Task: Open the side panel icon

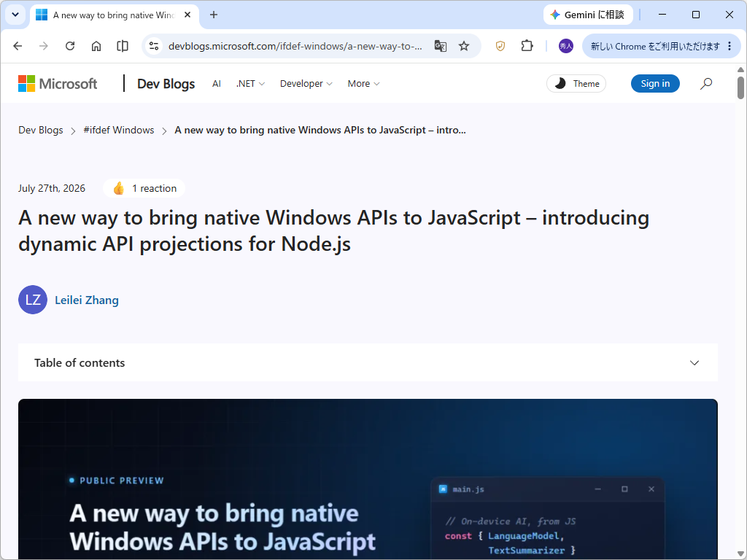Action: point(123,46)
